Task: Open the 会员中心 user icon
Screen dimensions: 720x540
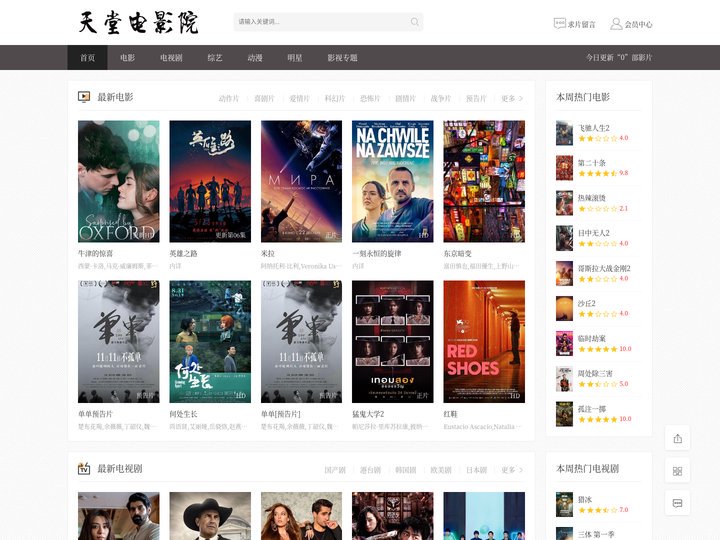Action: [x=616, y=23]
